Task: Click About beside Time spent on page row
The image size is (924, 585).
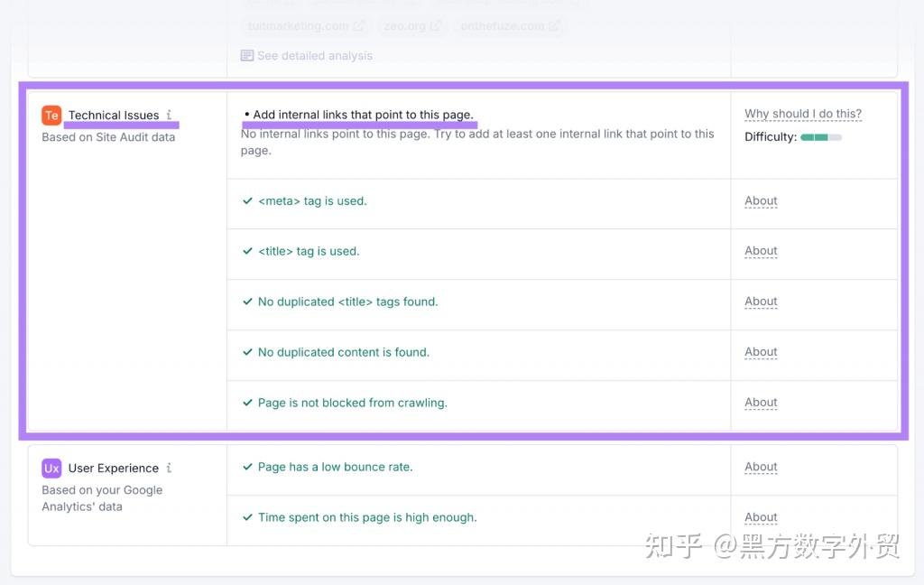Action: click(x=761, y=516)
